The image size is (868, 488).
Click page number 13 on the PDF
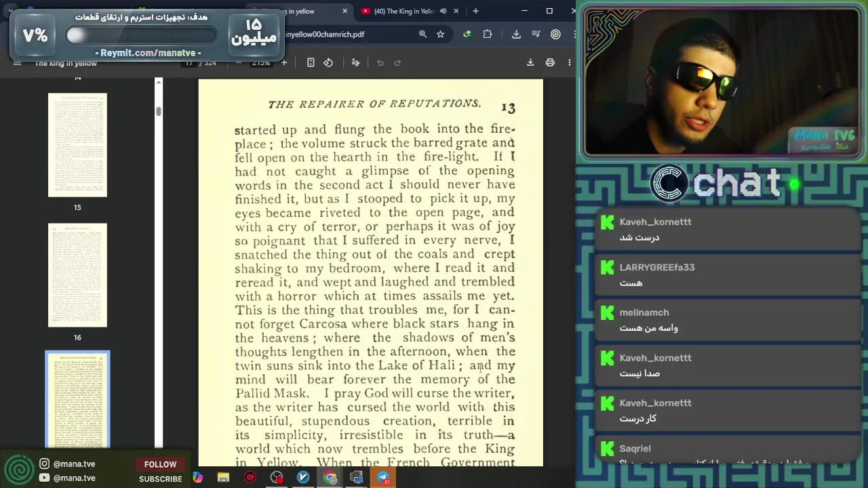tap(508, 107)
